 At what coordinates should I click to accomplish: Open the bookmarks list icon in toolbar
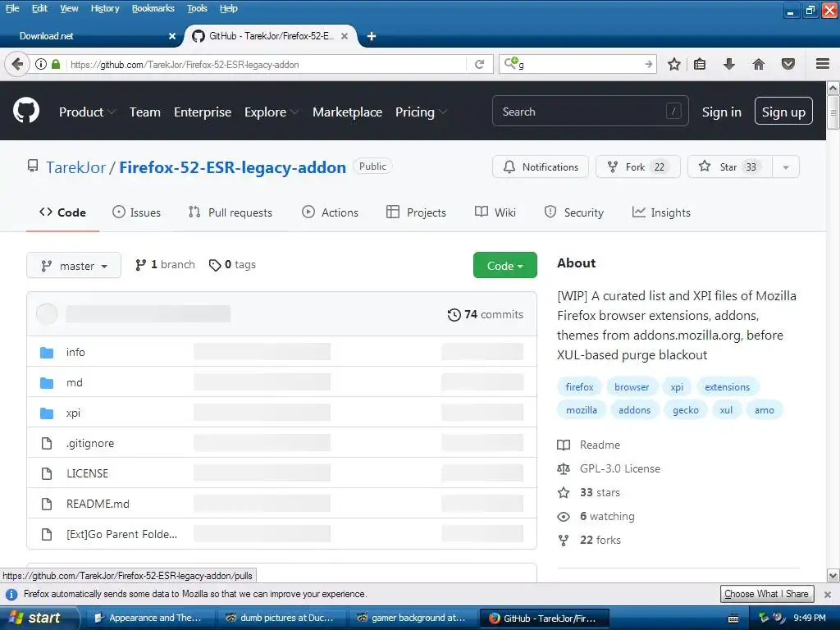pos(700,64)
